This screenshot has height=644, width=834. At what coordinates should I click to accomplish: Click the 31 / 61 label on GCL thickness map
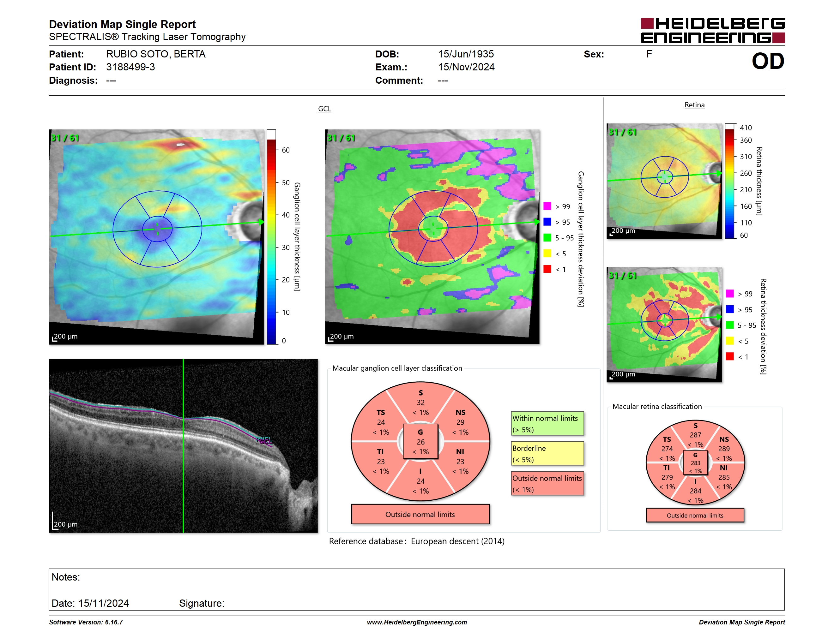(65, 138)
